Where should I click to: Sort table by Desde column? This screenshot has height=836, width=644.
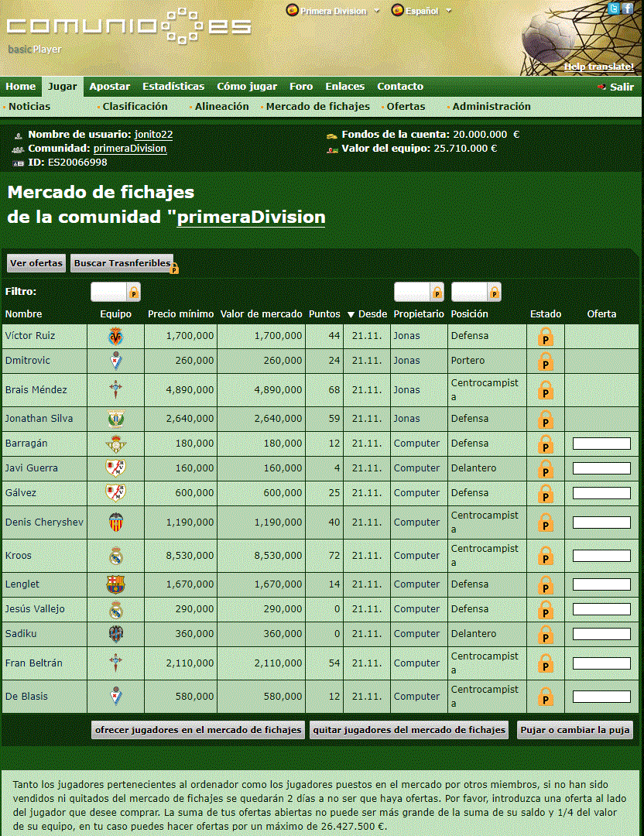point(368,314)
